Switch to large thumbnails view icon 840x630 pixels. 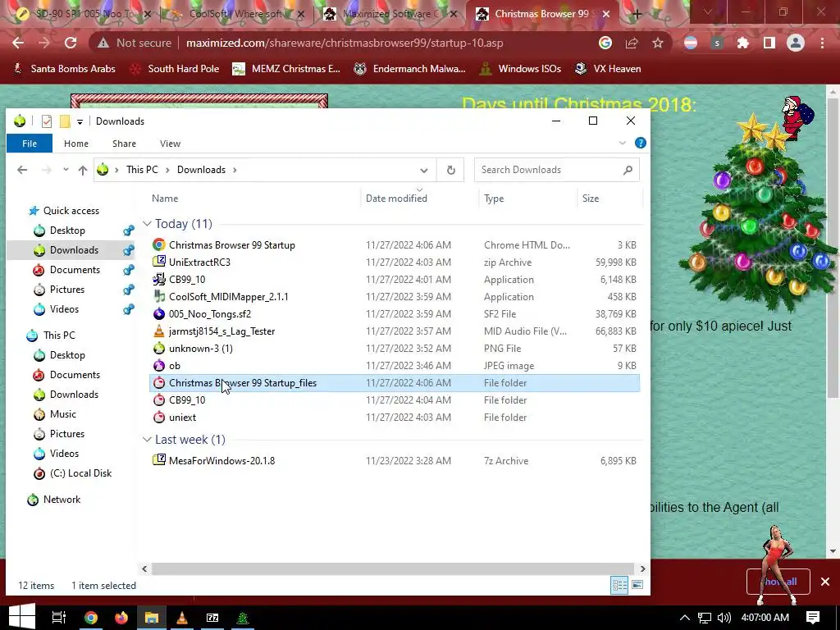point(637,585)
